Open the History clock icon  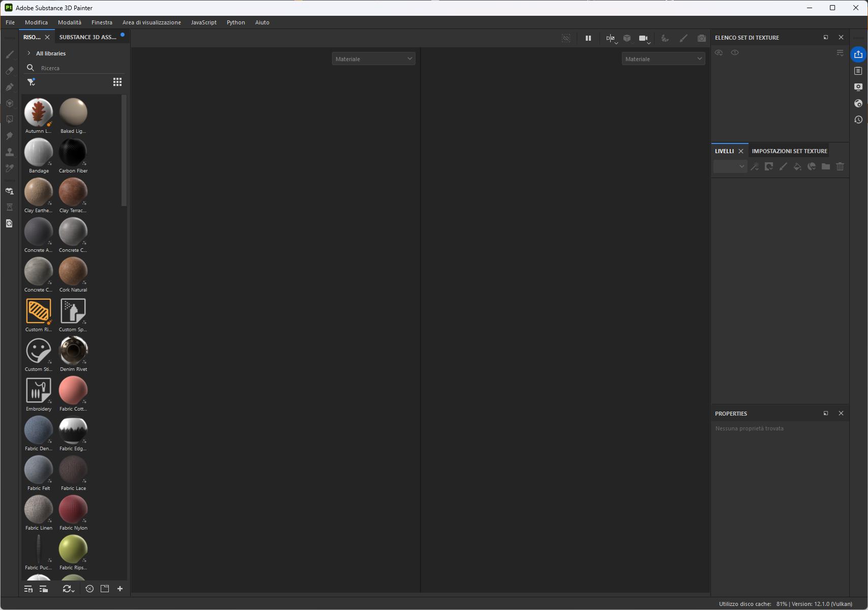[x=858, y=120]
